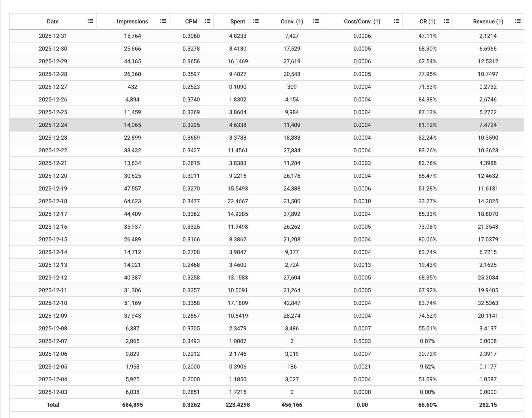Image resolution: width=532 pixels, height=418 pixels.
Task: Open the Spent column menu icon
Action: coord(256,21)
